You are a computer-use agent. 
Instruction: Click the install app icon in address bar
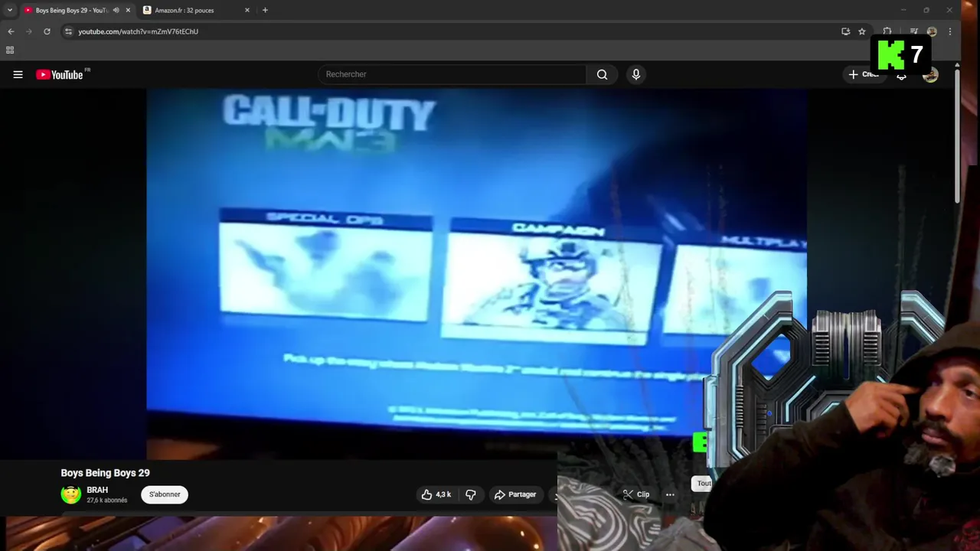[x=845, y=31]
